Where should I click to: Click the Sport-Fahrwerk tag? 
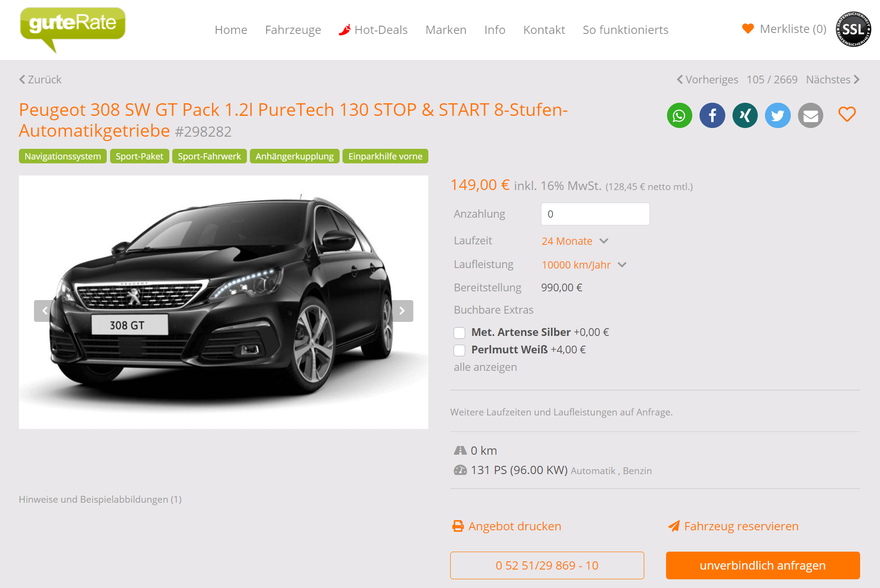[209, 156]
